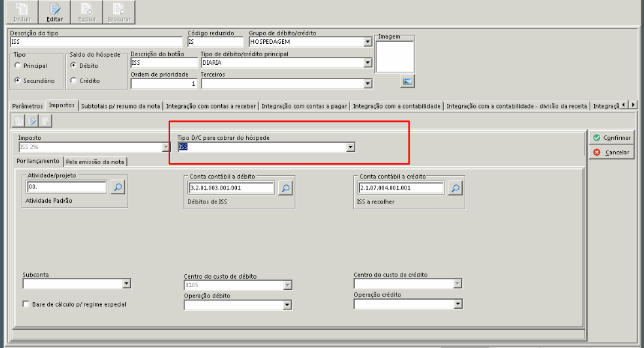Click the 'Atividade Padrão' description text
This screenshot has height=348, width=644.
[x=49, y=201]
